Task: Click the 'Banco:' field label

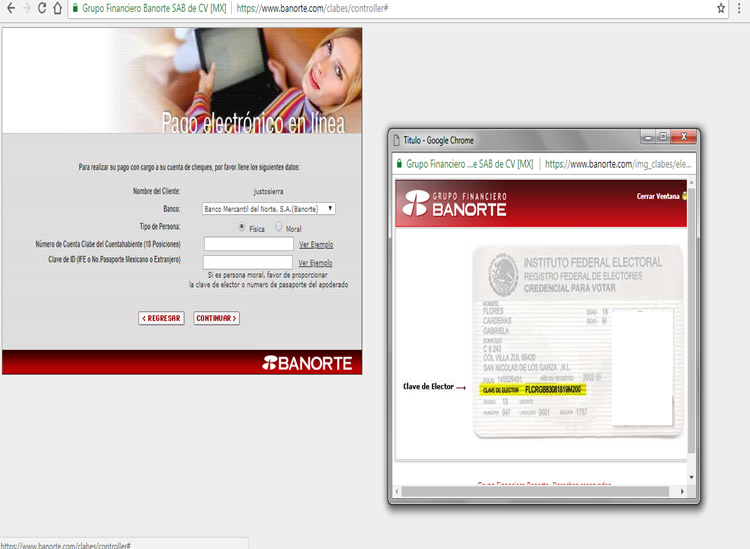Action: tap(172, 209)
